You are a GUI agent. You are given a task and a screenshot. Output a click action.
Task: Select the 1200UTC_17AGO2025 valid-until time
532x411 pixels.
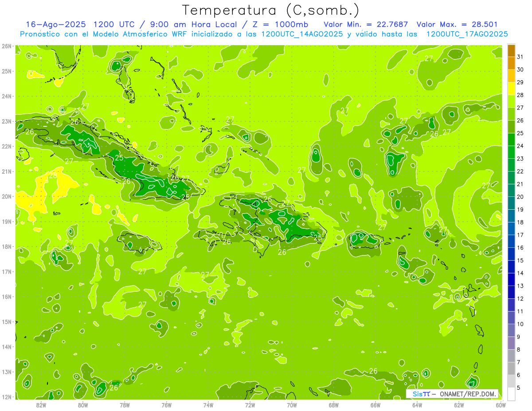point(467,34)
